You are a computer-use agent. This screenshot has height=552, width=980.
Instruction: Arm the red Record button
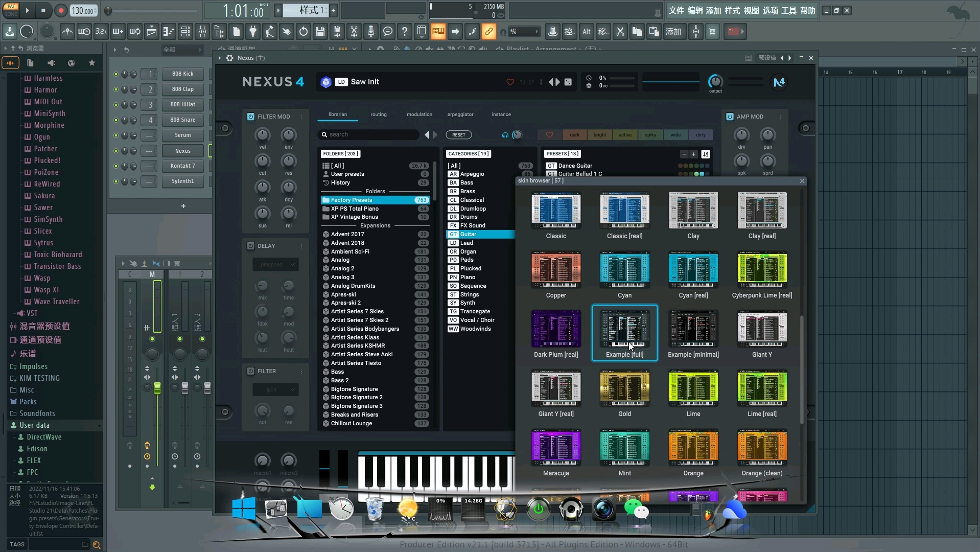click(x=61, y=10)
